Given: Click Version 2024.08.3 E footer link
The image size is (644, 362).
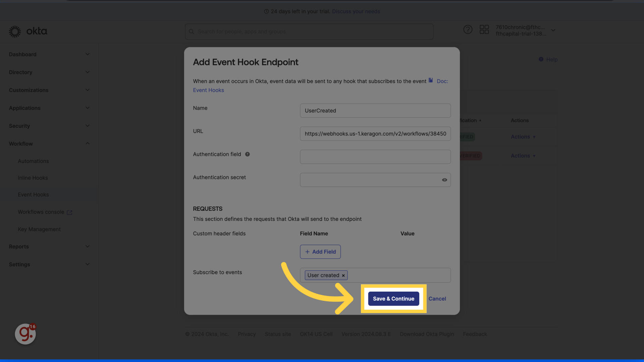Looking at the screenshot, I should [x=366, y=334].
